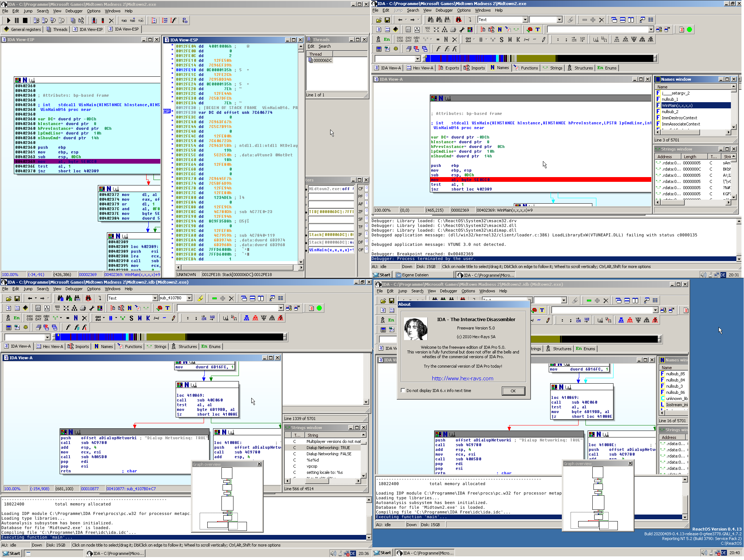Expand back-arrow history dropdown in bottom-left toolbar

tap(35, 298)
